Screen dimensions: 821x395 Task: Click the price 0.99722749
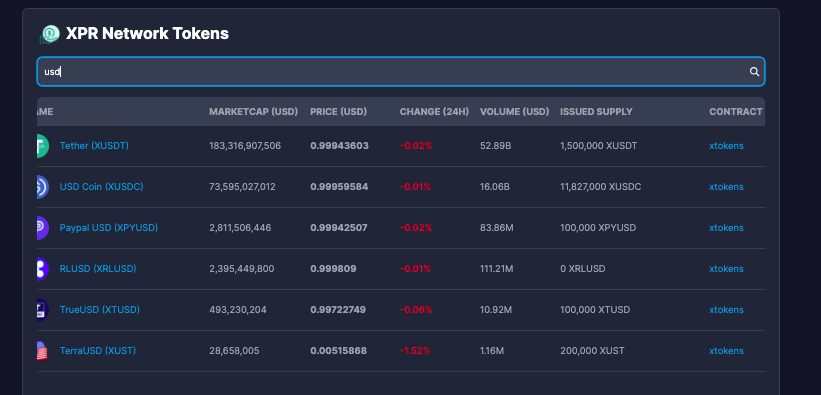338,310
